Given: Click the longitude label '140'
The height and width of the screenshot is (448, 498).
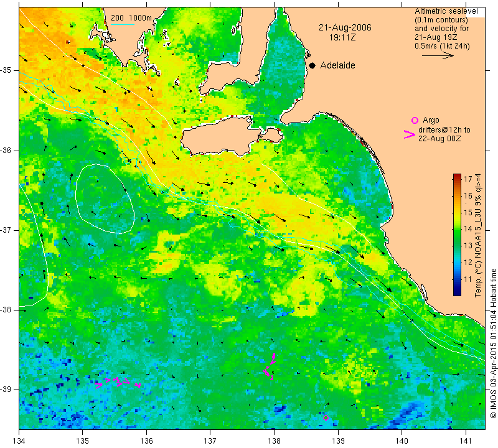Looking at the screenshot, I should [x=402, y=441].
